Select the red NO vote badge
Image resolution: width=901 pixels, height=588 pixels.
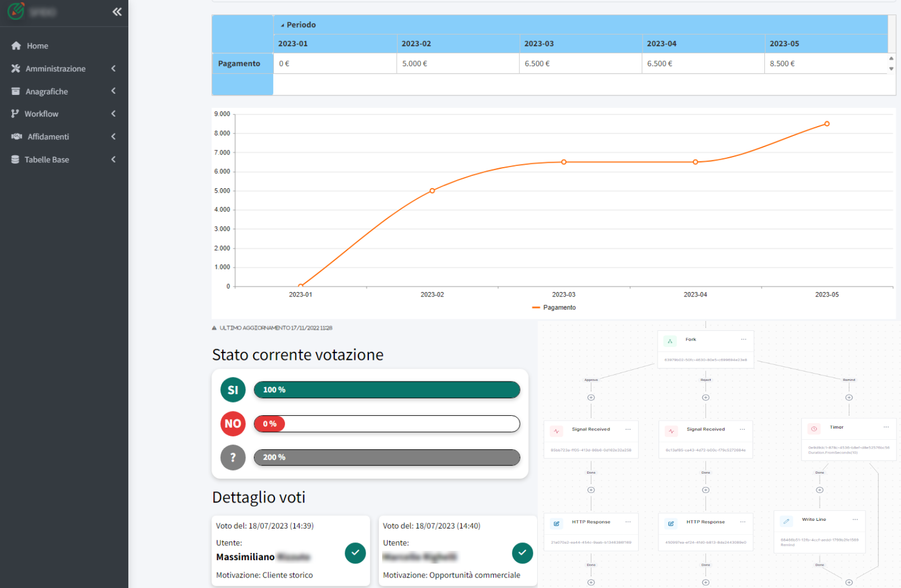[233, 424]
